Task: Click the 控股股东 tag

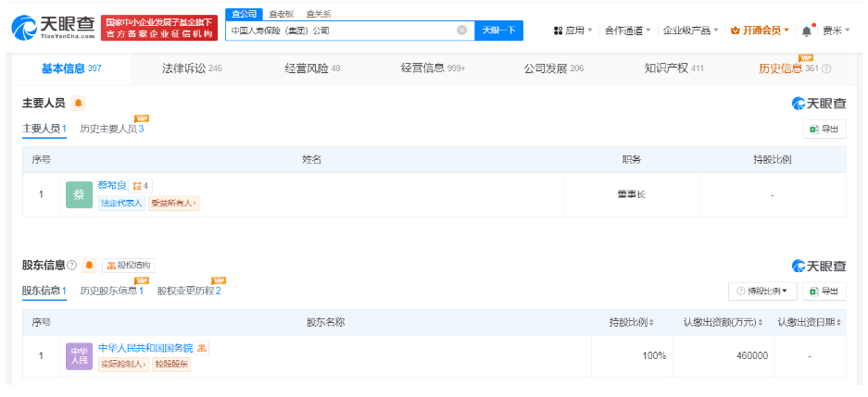Action: point(171,365)
